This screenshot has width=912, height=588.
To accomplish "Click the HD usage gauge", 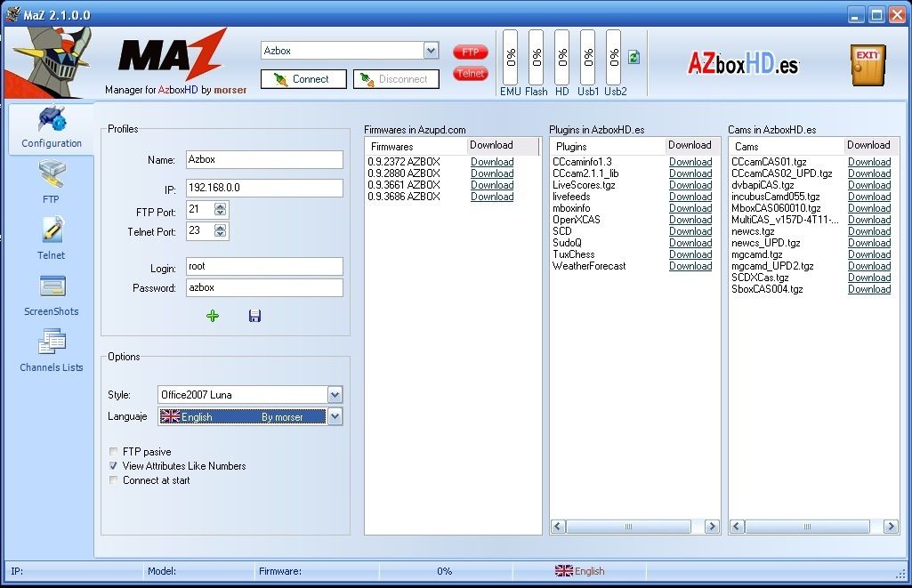I will (561, 58).
